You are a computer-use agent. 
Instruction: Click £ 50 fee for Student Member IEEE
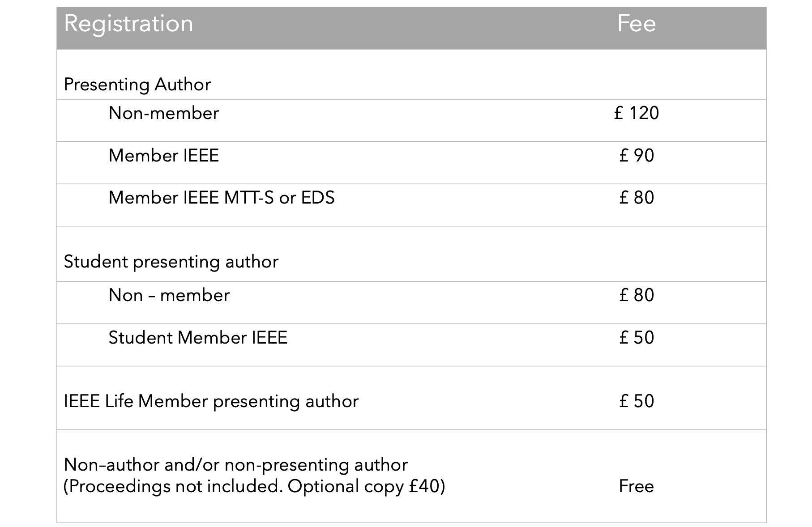click(636, 338)
